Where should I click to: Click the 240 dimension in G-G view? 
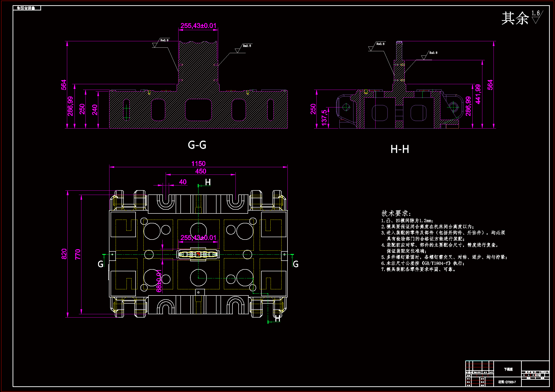95,110
